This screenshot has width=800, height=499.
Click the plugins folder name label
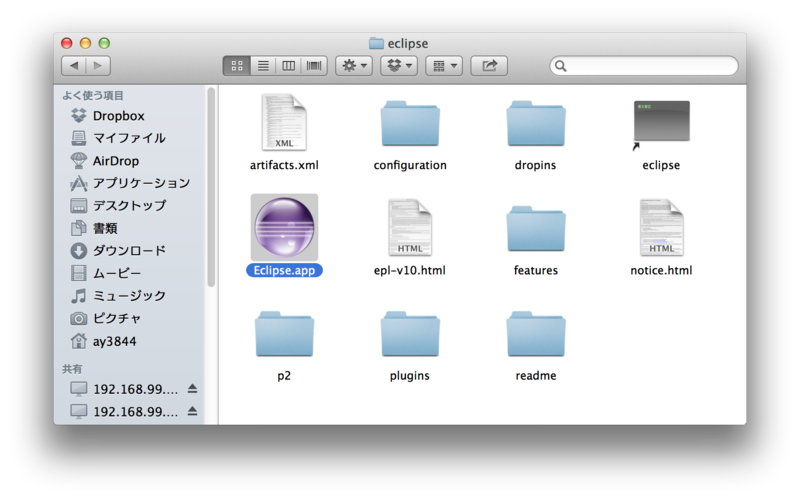tap(410, 376)
